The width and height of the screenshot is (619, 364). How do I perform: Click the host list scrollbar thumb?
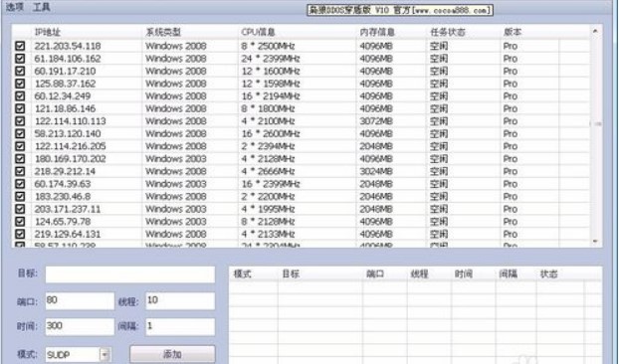click(595, 123)
